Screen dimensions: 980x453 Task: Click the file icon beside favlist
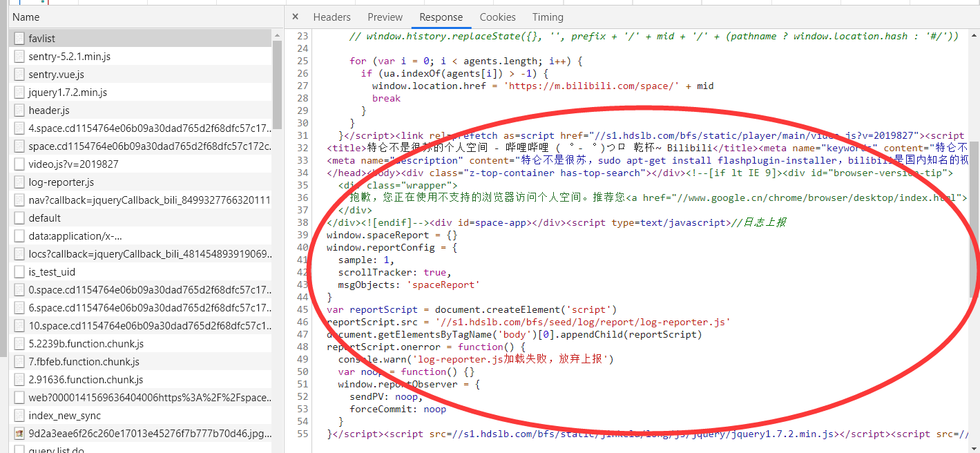click(19, 39)
